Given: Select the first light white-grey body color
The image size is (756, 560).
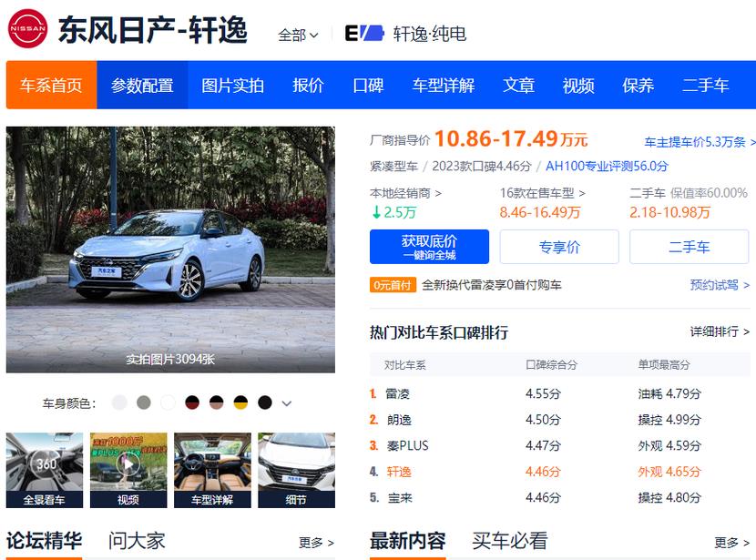Looking at the screenshot, I should 119,402.
